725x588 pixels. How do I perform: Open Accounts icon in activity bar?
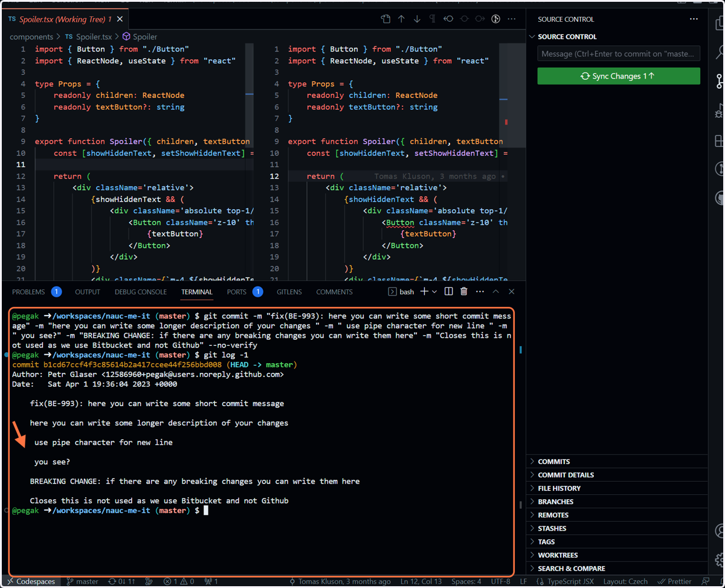coord(719,531)
